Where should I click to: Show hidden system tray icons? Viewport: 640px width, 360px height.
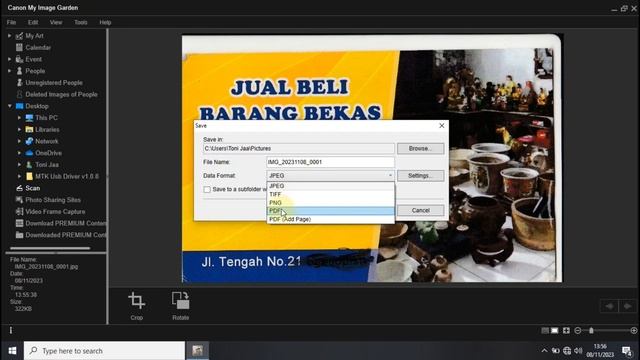tap(544, 351)
